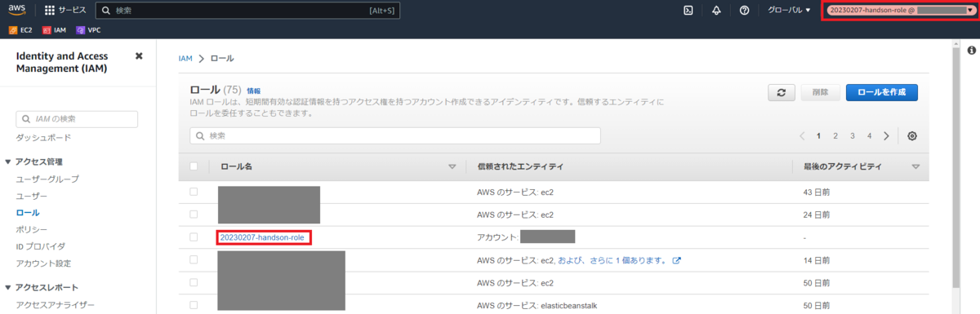Viewport: 980px width, 314px height.
Task: Toggle the select-all roles checkbox
Action: [x=194, y=166]
